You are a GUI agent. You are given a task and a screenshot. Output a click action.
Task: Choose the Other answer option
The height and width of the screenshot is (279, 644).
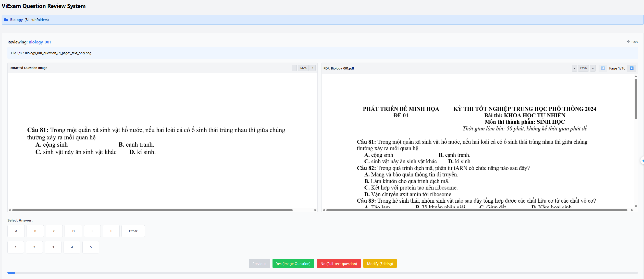pos(133,231)
